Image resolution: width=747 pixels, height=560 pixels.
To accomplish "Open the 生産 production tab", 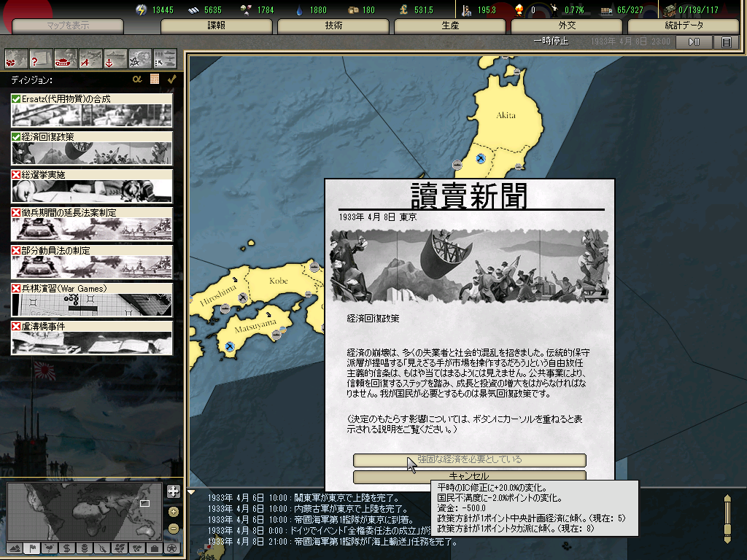I will click(x=450, y=26).
